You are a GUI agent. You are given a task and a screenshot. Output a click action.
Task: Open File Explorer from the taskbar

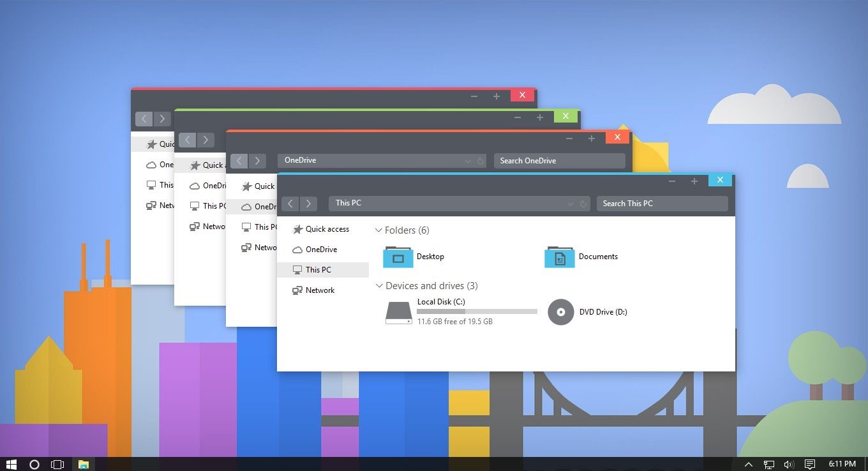[83, 464]
